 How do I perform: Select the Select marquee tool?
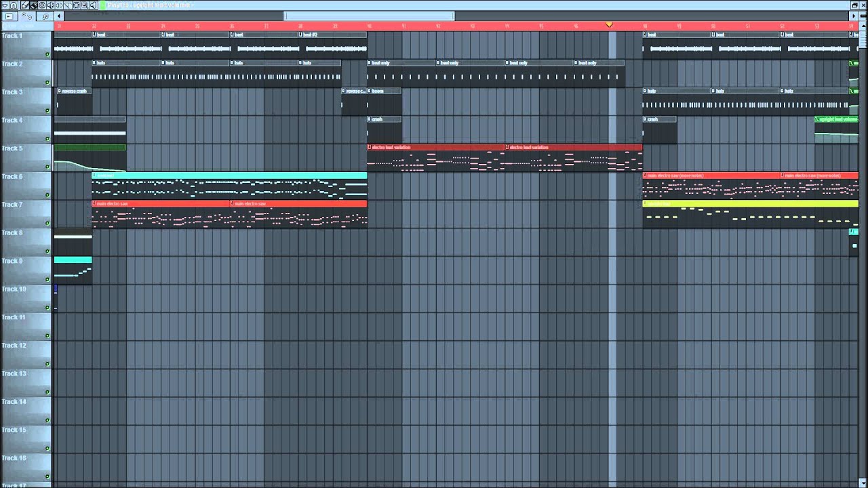[76, 5]
